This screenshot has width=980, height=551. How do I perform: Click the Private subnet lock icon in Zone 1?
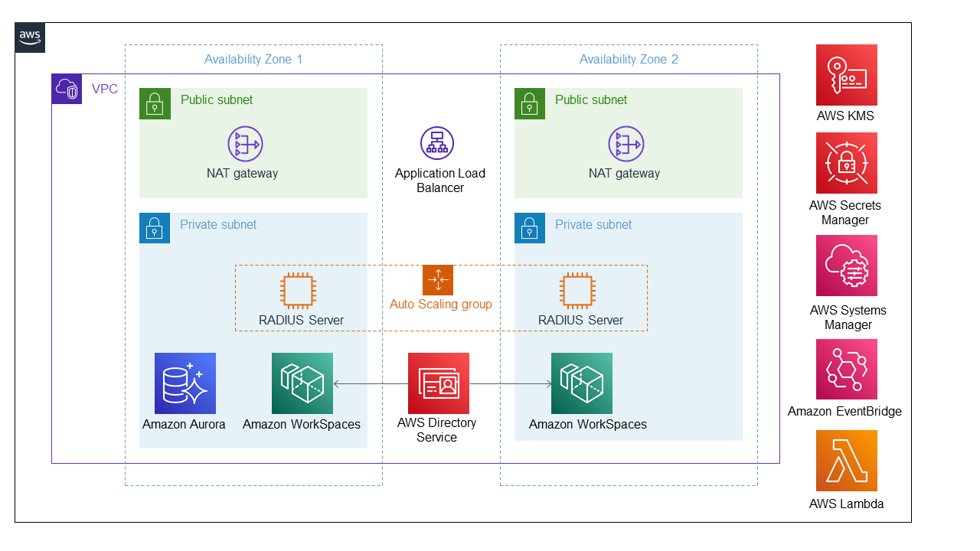click(x=155, y=228)
